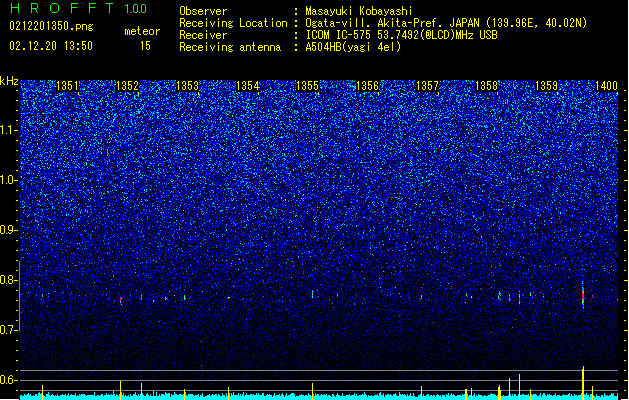Image resolution: width=629 pixels, height=400 pixels.
Task: Click the 'meteor' label
Action: coord(142,31)
